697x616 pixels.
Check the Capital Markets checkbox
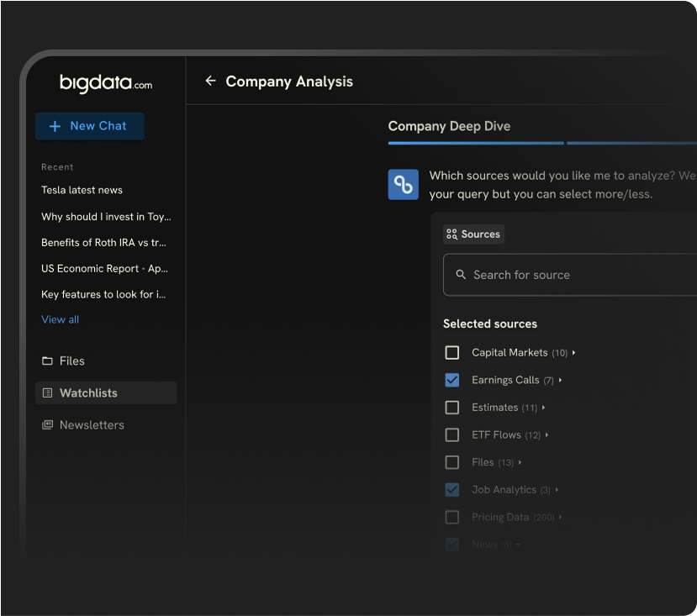coord(452,352)
